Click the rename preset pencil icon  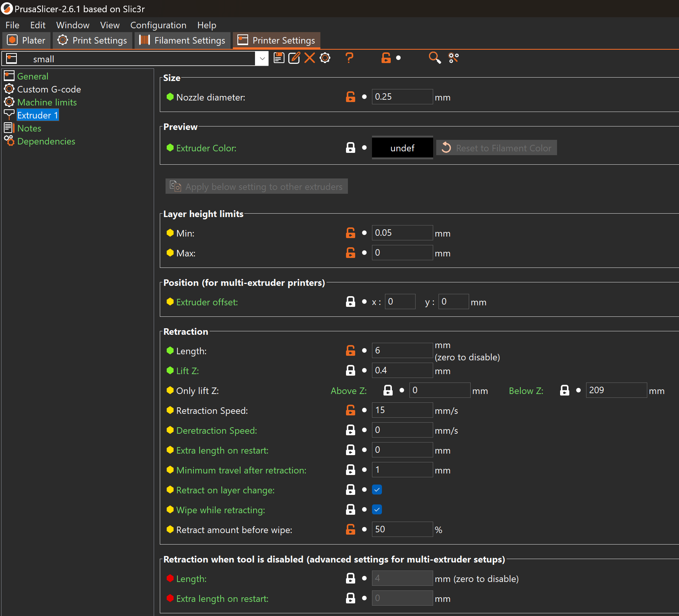pyautogui.click(x=294, y=58)
